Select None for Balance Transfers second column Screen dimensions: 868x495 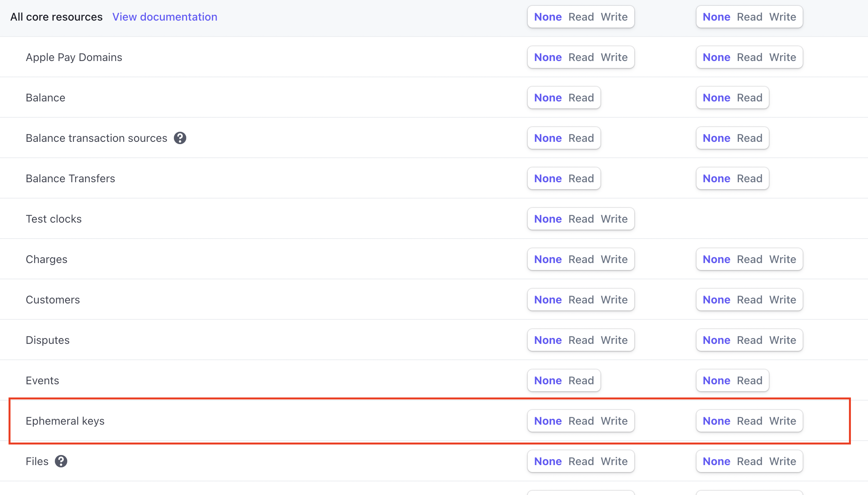pos(716,178)
